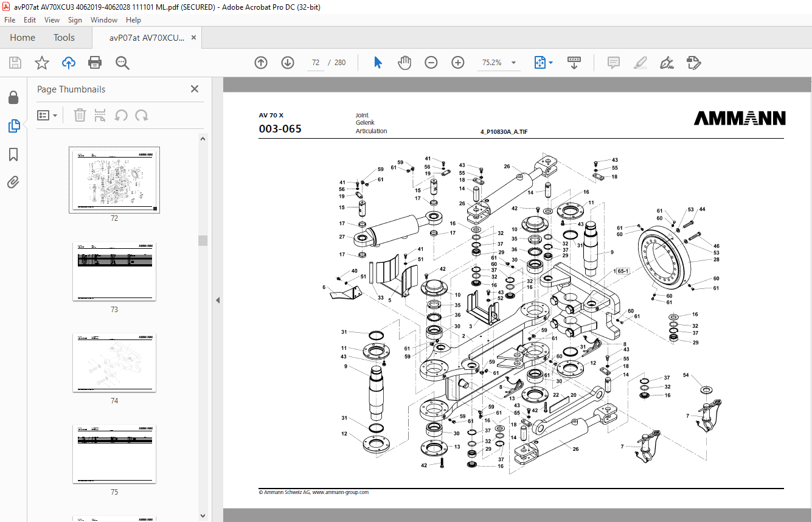The width and height of the screenshot is (812, 522).
Task: Open the Window menu
Action: click(104, 20)
